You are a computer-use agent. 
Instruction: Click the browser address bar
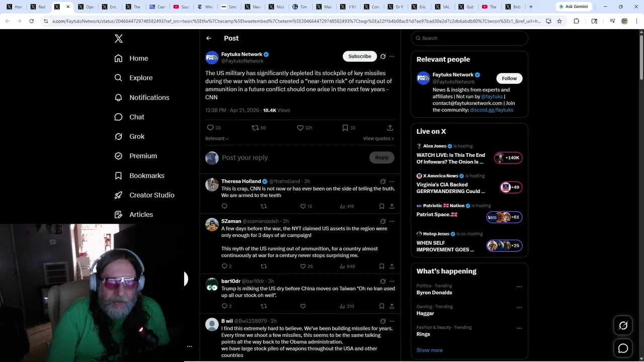(x=297, y=21)
